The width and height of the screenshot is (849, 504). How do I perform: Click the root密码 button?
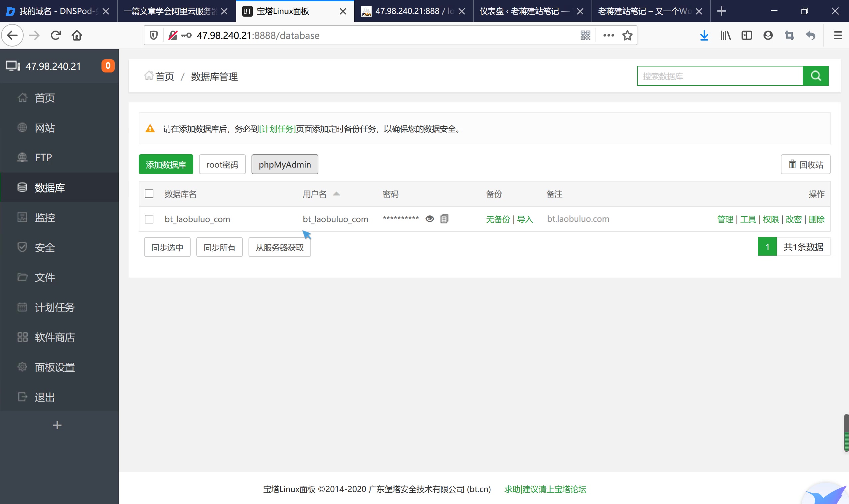point(222,164)
